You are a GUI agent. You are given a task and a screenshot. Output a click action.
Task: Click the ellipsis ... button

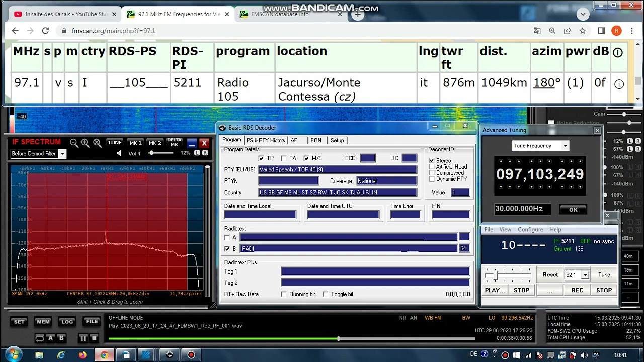(x=550, y=290)
